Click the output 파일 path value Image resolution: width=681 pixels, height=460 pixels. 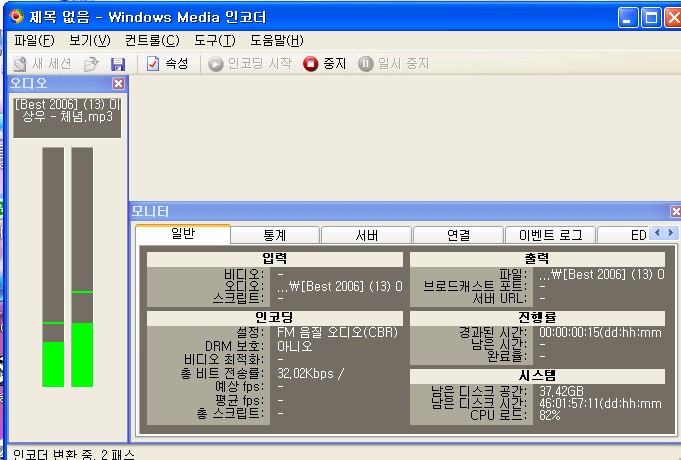coord(602,274)
